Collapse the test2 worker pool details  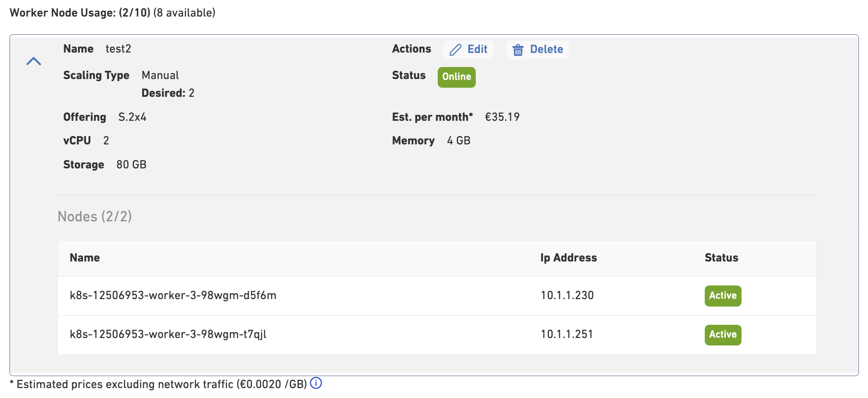33,61
